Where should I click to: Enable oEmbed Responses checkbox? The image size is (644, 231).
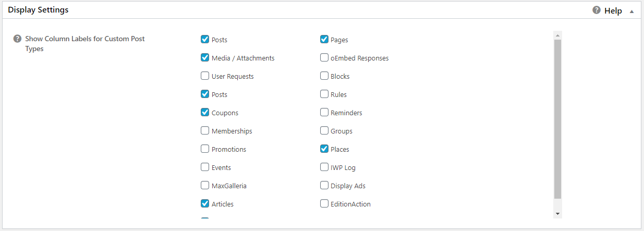[324, 58]
